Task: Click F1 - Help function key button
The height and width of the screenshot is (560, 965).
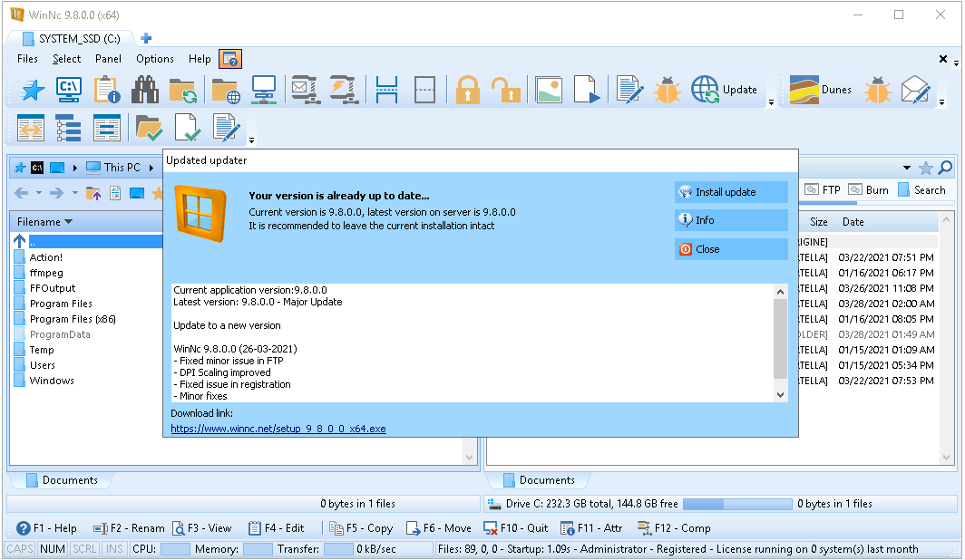Action: coord(47,528)
